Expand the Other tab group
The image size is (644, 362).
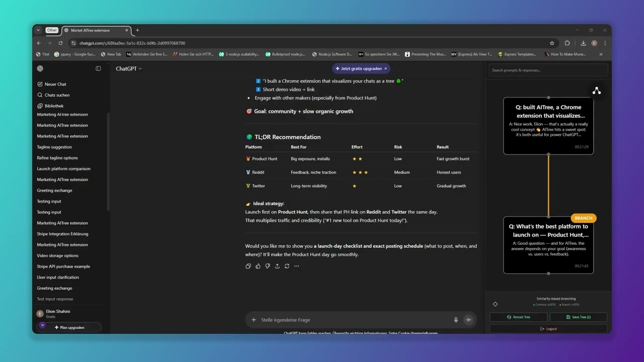[52, 30]
